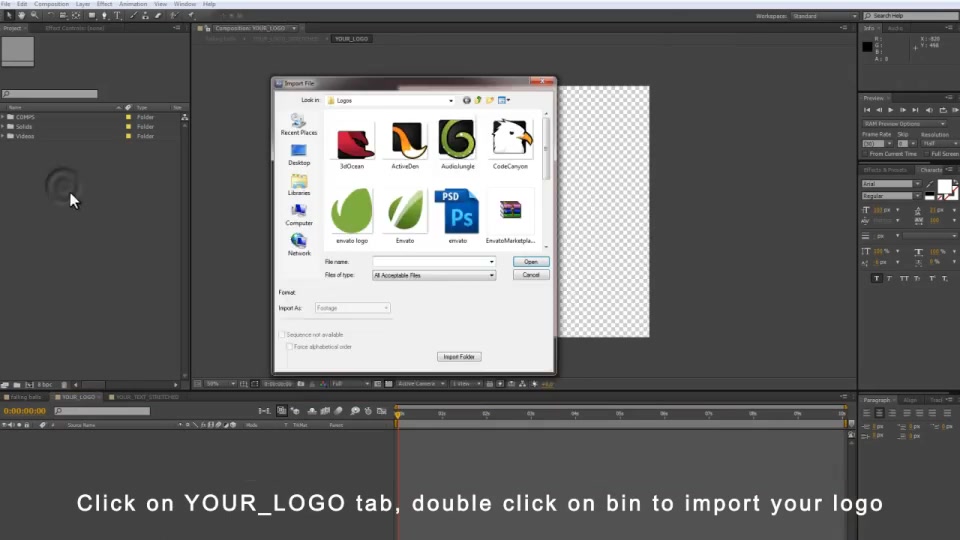The height and width of the screenshot is (540, 960).
Task: Open the Import As dropdown
Action: [x=353, y=308]
